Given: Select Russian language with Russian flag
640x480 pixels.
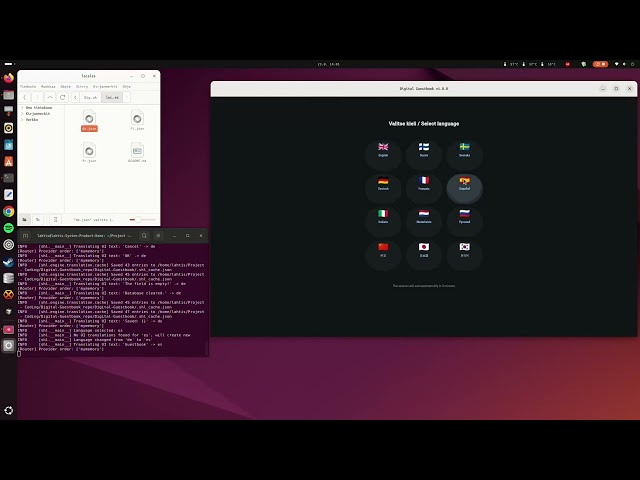Looking at the screenshot, I should pos(464,221).
